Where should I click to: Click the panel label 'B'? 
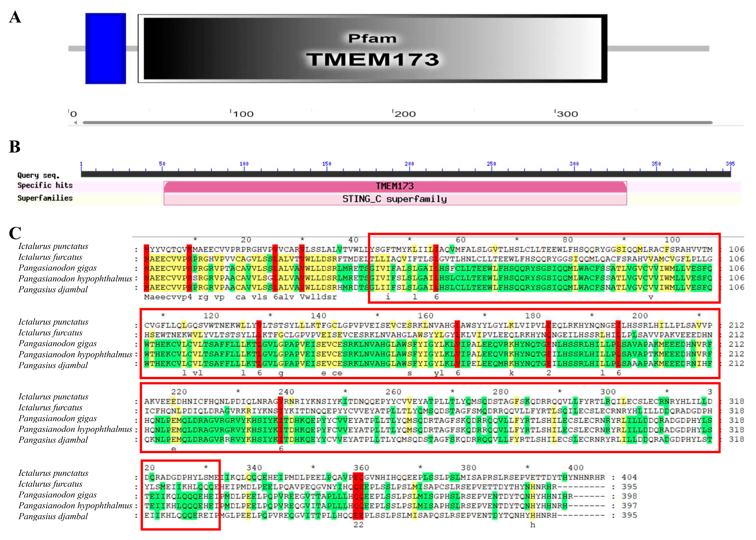[x=15, y=147]
